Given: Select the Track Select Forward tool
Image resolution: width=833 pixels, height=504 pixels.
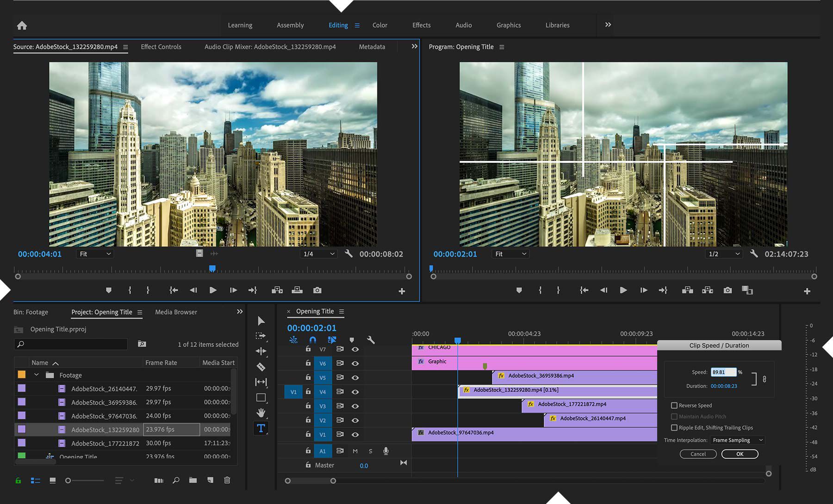Looking at the screenshot, I should point(261,335).
